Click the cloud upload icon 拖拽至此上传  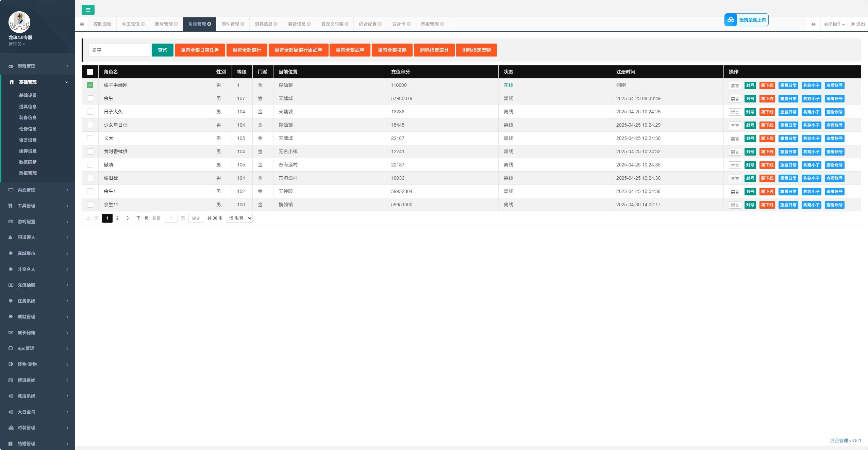tap(731, 20)
